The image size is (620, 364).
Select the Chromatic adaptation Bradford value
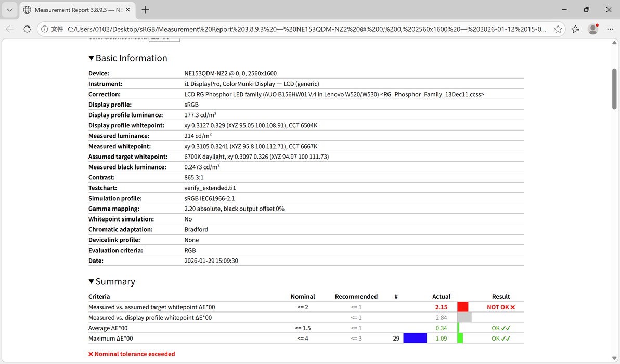(196, 230)
